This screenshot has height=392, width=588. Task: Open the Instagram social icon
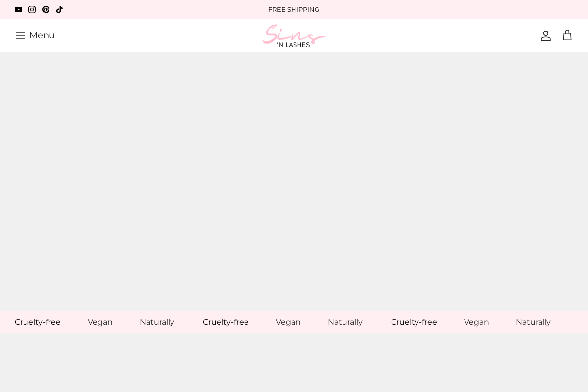[x=32, y=9]
